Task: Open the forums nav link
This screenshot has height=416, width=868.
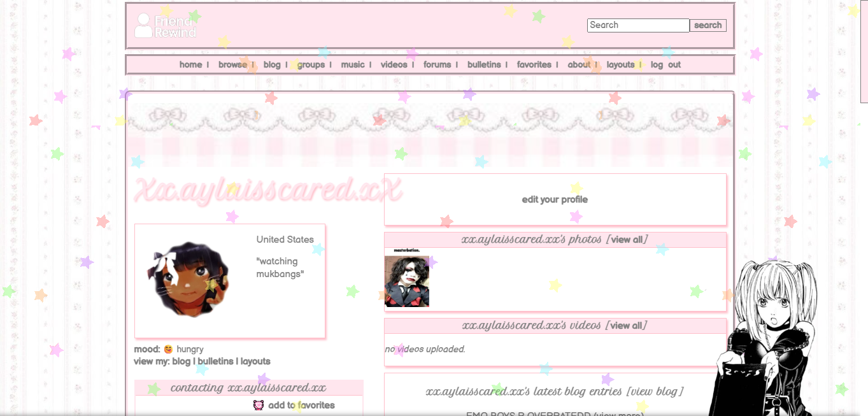Action: click(437, 64)
